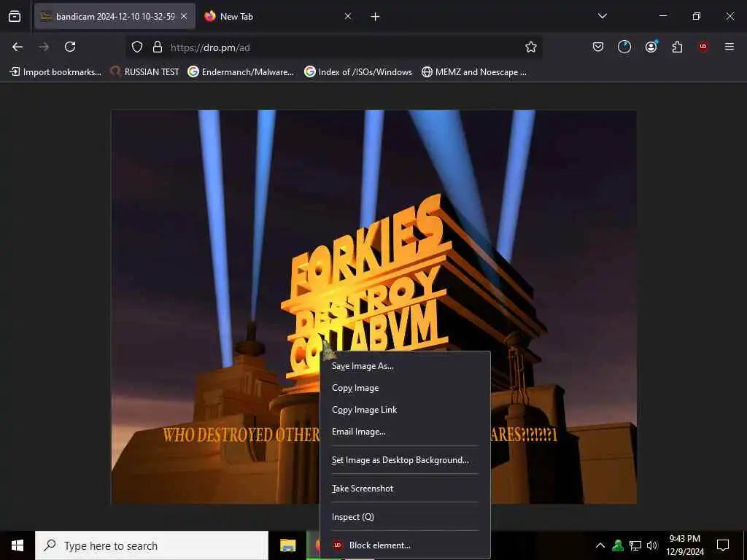The height and width of the screenshot is (560, 747).
Task: Open the Endermanch/Malware... bookmark
Action: [x=241, y=72]
